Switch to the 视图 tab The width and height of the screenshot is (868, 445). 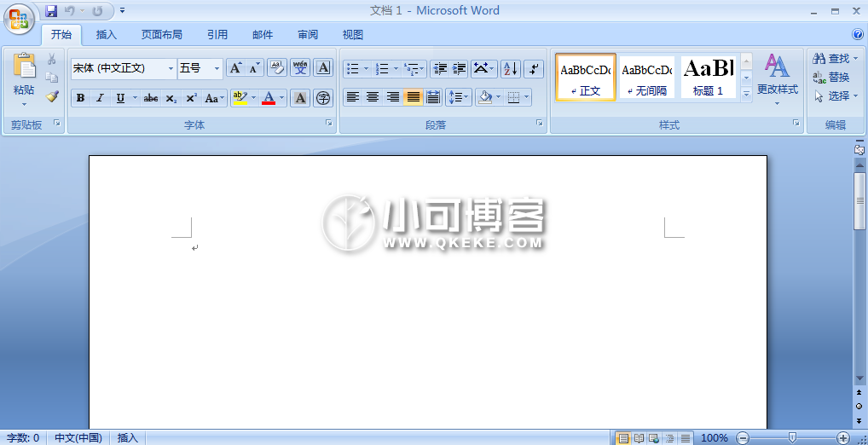click(353, 34)
